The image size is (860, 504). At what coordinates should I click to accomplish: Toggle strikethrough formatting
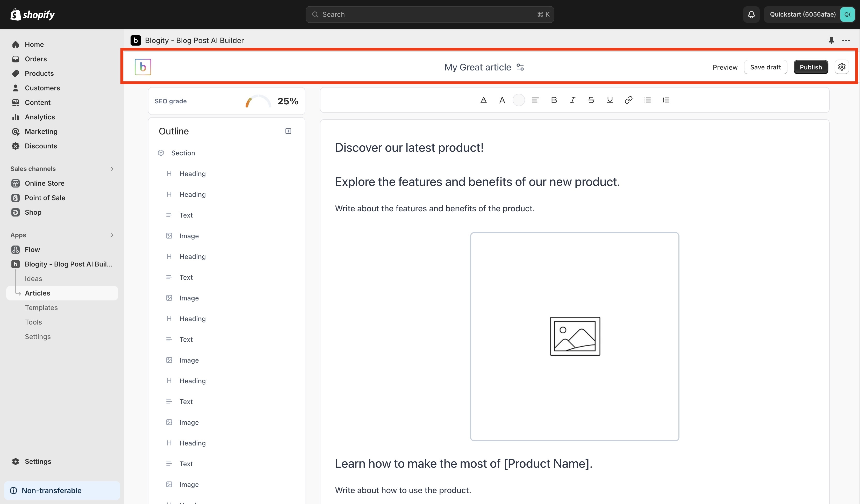591,100
